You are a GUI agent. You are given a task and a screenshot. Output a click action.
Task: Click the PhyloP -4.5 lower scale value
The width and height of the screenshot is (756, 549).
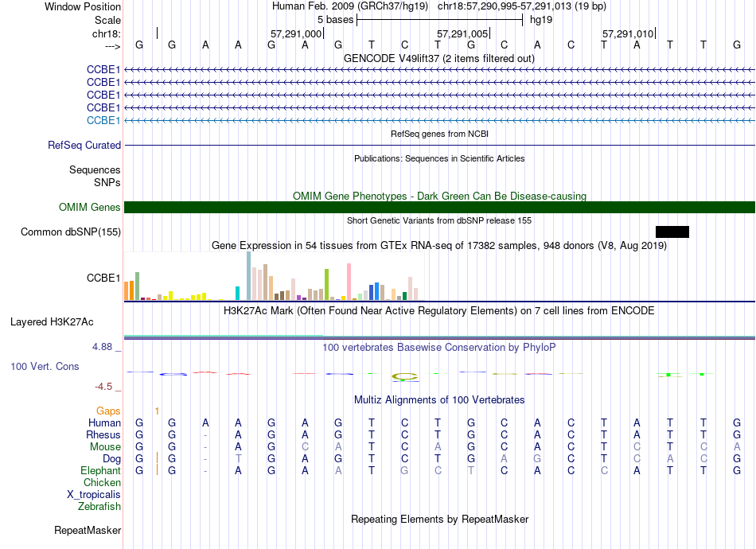point(103,387)
